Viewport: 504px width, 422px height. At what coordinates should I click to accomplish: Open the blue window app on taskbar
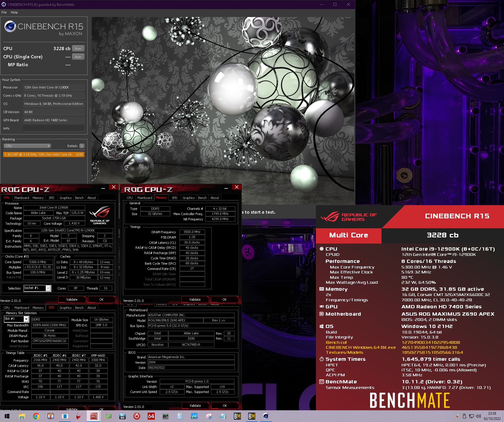pyautogui.click(x=65, y=416)
